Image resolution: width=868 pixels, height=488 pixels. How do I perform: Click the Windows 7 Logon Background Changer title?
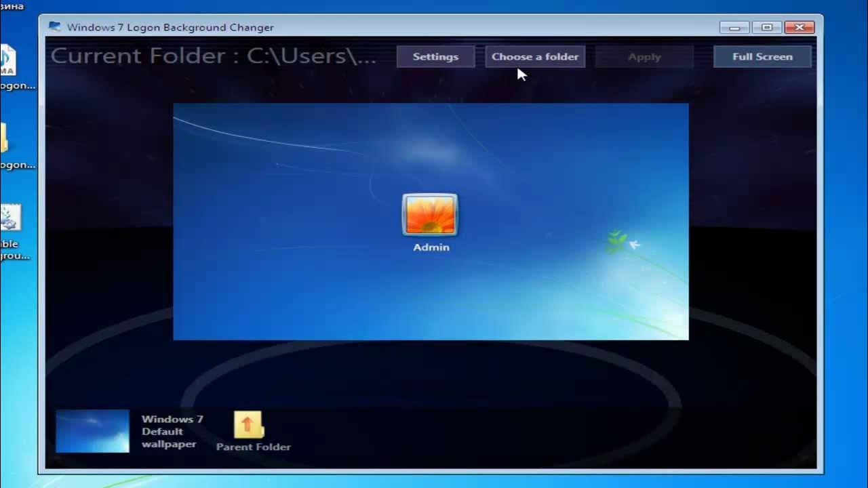click(170, 28)
